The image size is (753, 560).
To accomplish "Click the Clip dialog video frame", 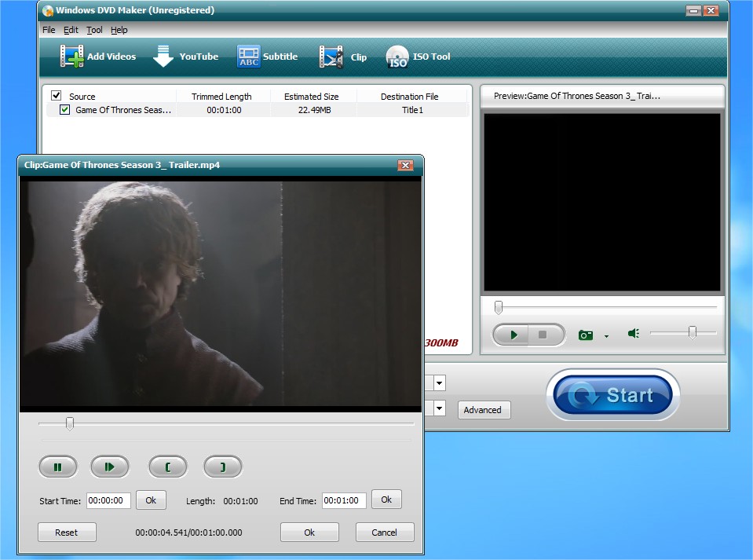I will click(221, 294).
